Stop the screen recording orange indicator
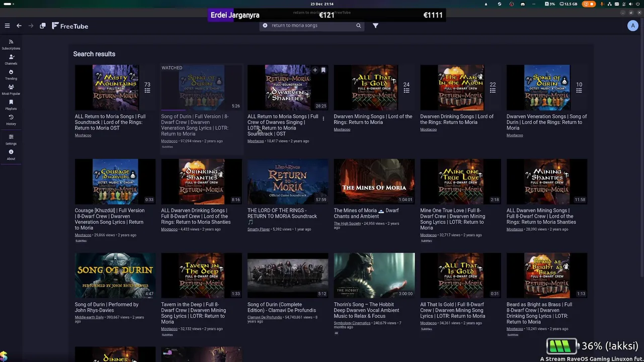The width and height of the screenshot is (644, 362). (x=589, y=4)
